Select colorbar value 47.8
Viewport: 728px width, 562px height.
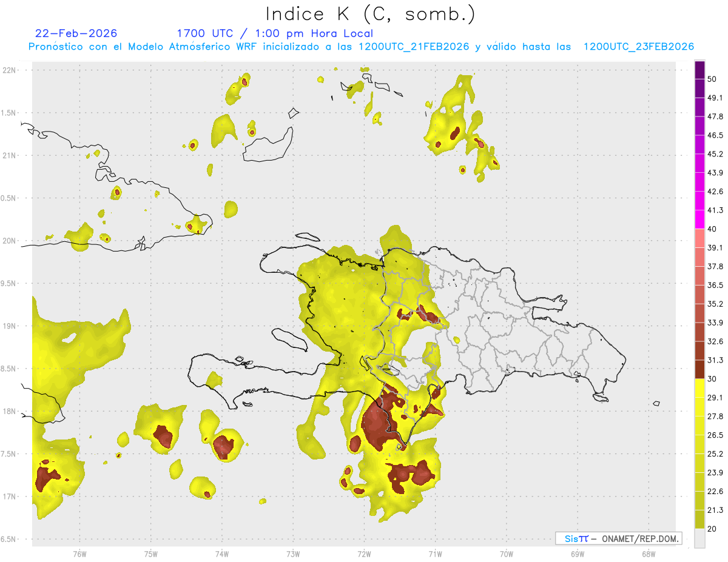coord(715,116)
